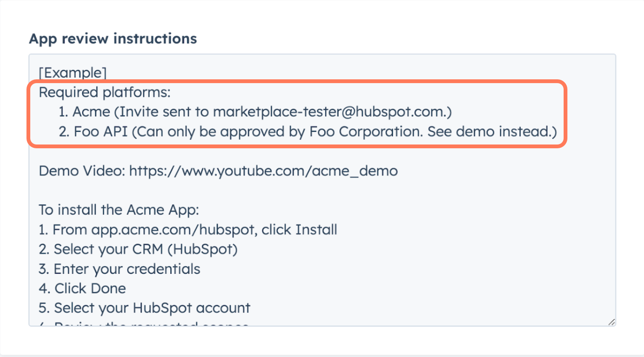Screen dimensions: 644x357
Task: Click the Demo Video YouTube URL line
Action: click(218, 170)
